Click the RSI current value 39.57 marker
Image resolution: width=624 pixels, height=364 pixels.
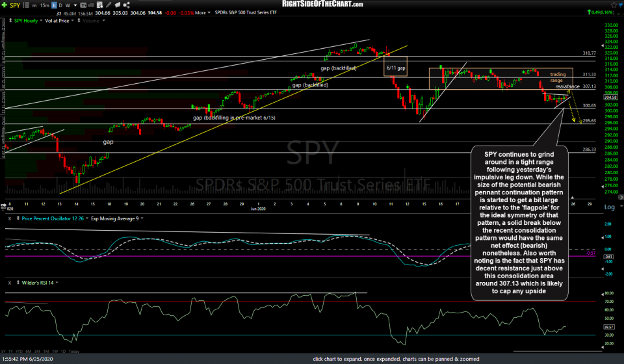(x=609, y=327)
